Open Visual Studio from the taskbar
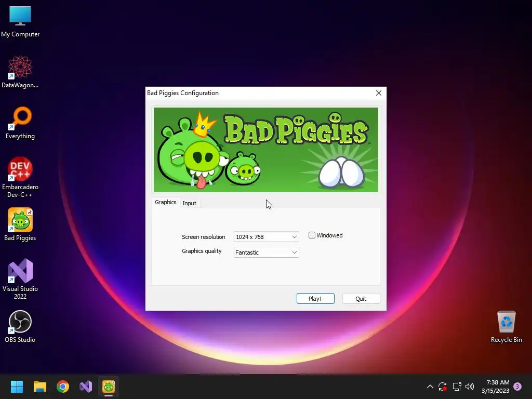The image size is (532, 399). click(86, 387)
